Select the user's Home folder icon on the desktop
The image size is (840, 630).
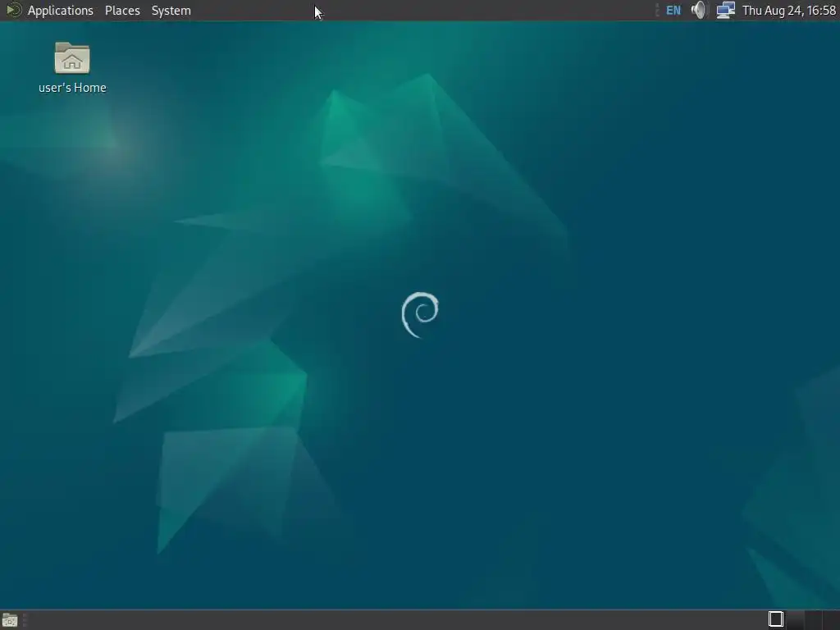coord(72,58)
